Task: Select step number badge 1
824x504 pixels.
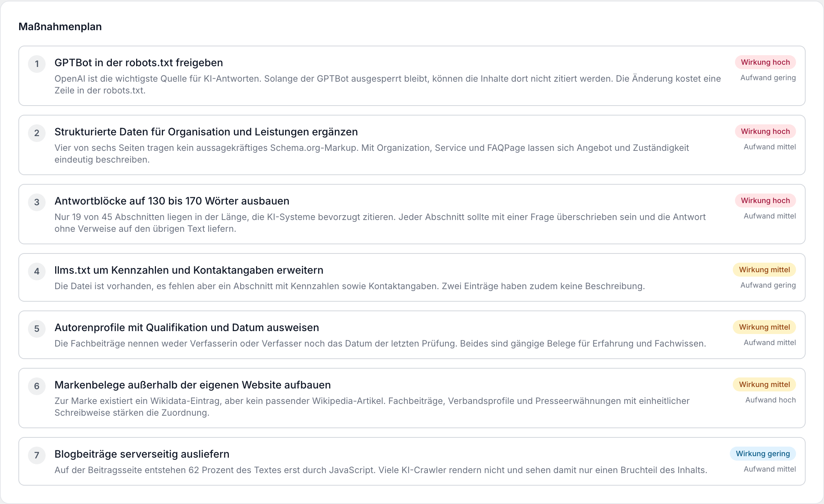Action: tap(37, 64)
